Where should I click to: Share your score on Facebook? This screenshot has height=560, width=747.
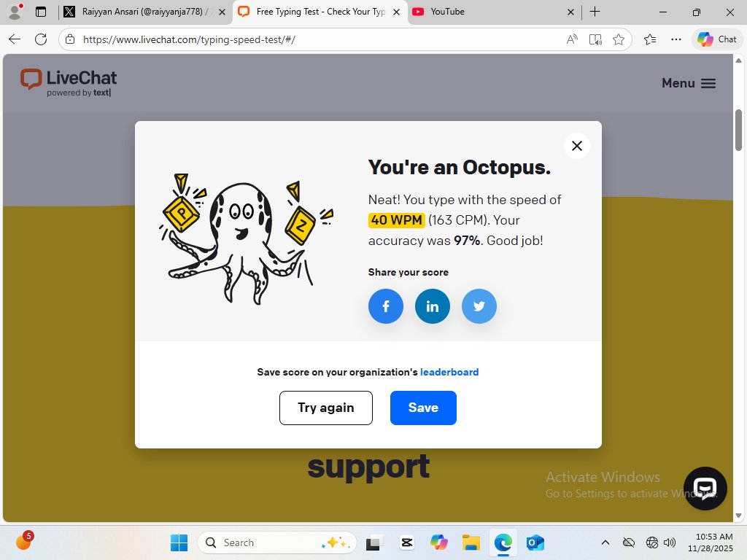point(386,306)
